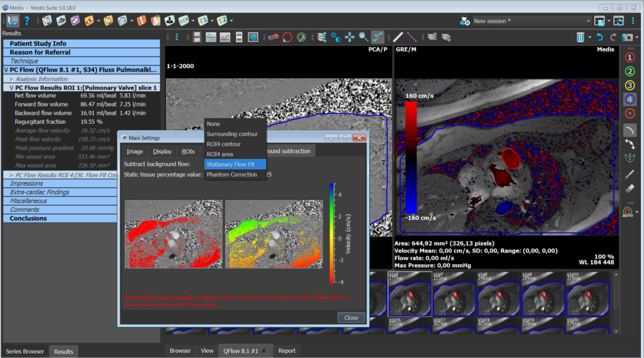Image resolution: width=644 pixels, height=358 pixels.
Task: Click the undo arrow icon
Action: point(599,37)
